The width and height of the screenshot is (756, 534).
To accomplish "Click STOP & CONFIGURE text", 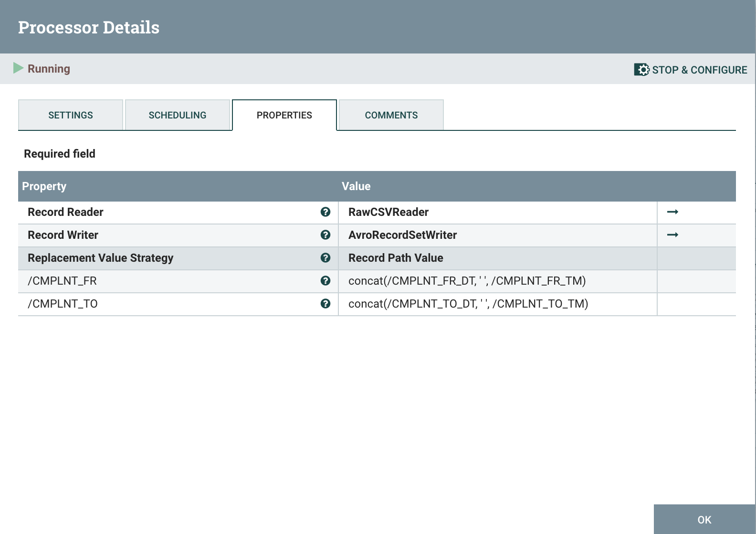I will coord(700,70).
